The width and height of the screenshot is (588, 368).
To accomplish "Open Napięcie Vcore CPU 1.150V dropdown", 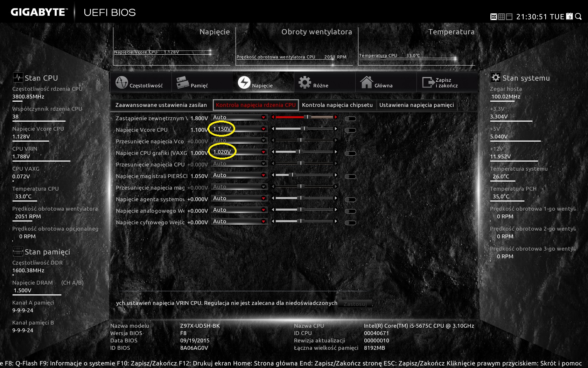I will [239, 129].
